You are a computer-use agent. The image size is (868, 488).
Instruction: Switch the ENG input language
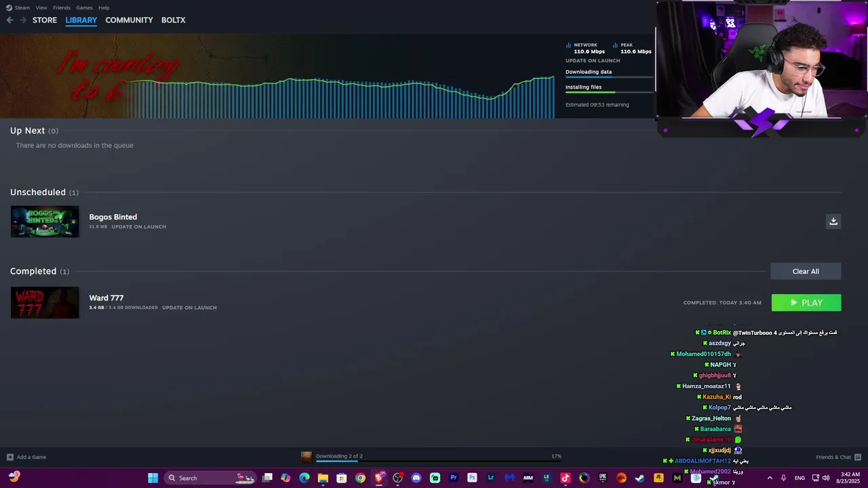tap(800, 478)
